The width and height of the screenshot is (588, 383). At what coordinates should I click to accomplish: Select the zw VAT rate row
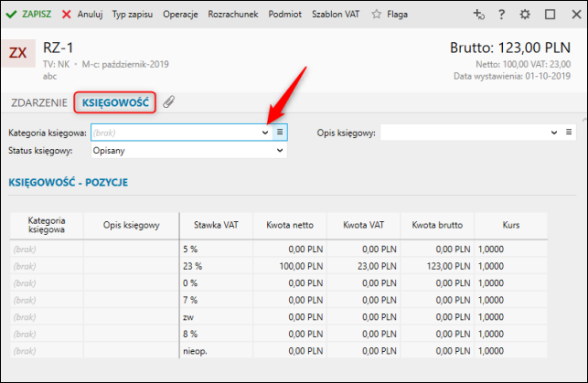(x=279, y=317)
